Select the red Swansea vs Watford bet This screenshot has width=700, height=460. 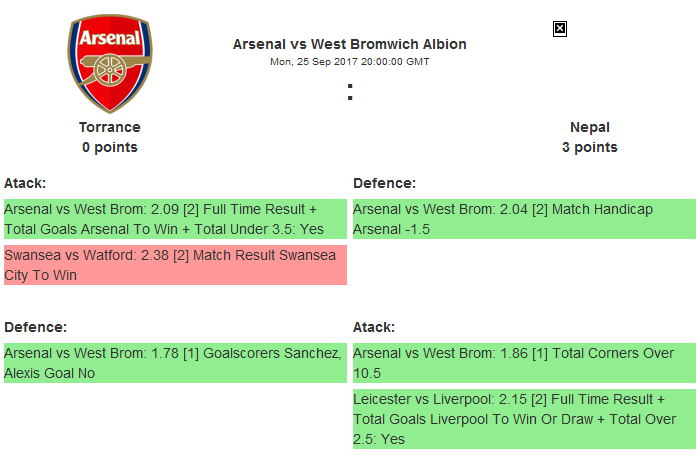click(x=175, y=265)
